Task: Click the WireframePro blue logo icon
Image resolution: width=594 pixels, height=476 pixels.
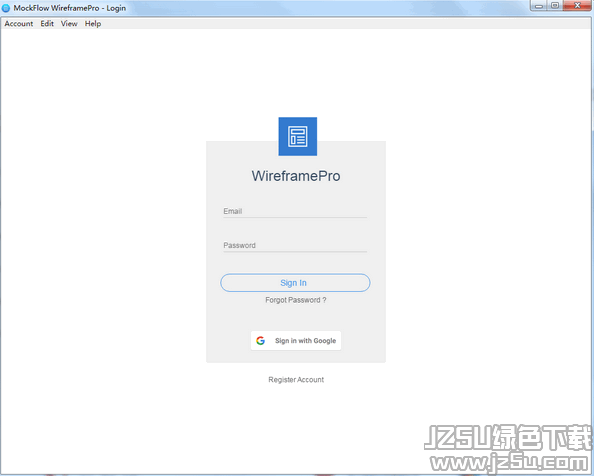Action: point(298,136)
